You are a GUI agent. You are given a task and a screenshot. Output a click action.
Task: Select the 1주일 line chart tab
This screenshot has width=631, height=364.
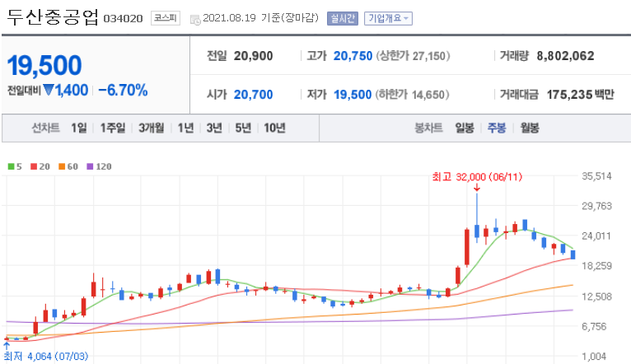coord(113,128)
